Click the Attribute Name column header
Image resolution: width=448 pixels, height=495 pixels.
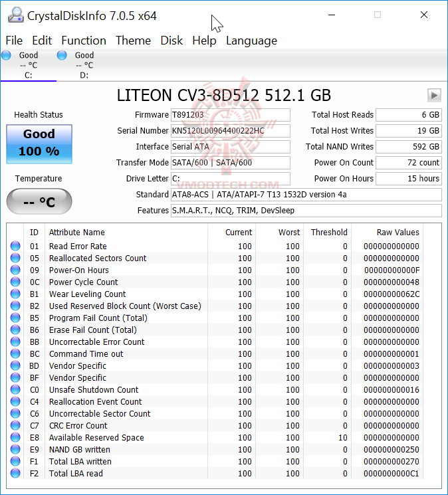[x=126, y=233]
